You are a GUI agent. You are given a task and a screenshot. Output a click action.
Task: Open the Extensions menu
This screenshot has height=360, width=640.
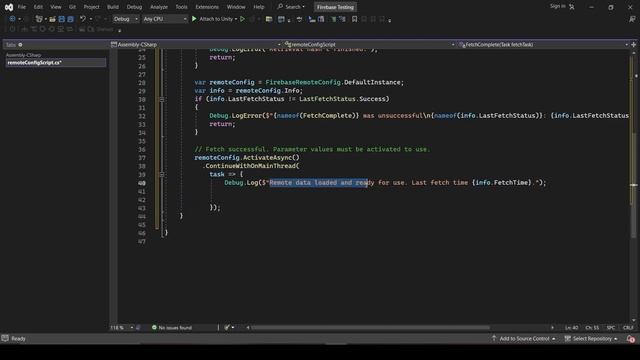[x=207, y=7]
